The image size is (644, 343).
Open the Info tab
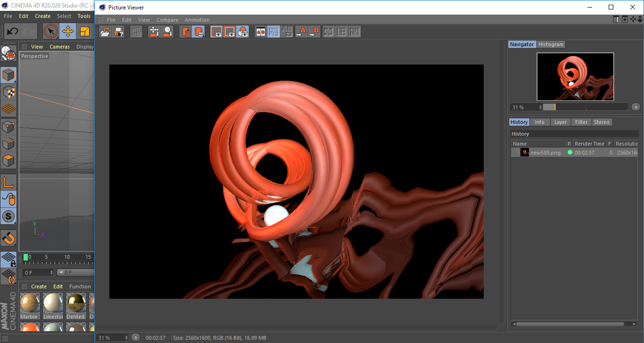pos(539,122)
